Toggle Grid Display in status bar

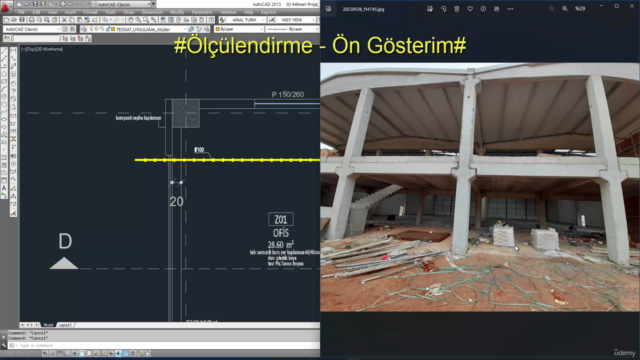[59, 353]
